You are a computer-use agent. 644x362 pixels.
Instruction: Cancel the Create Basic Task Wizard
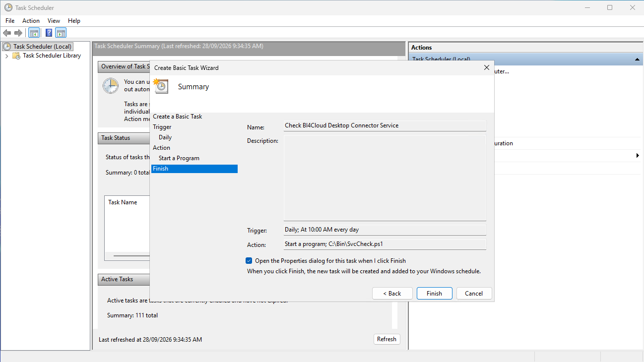pyautogui.click(x=474, y=293)
